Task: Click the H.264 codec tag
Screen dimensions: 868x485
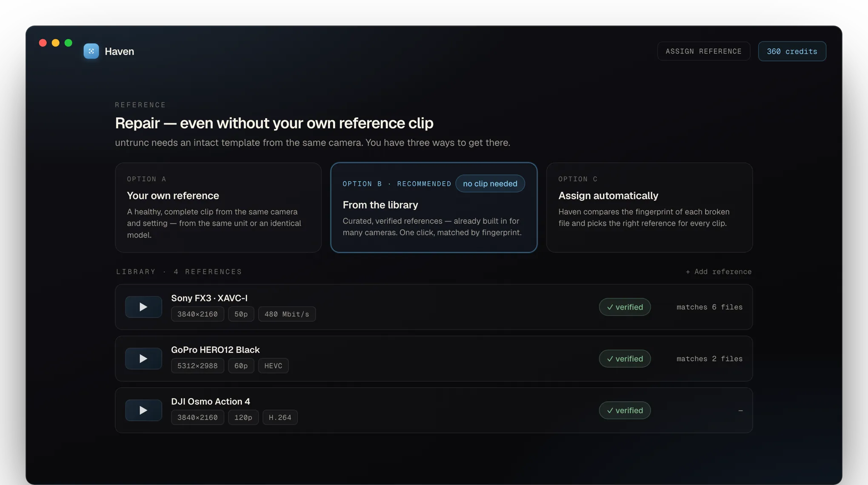Action: (280, 417)
